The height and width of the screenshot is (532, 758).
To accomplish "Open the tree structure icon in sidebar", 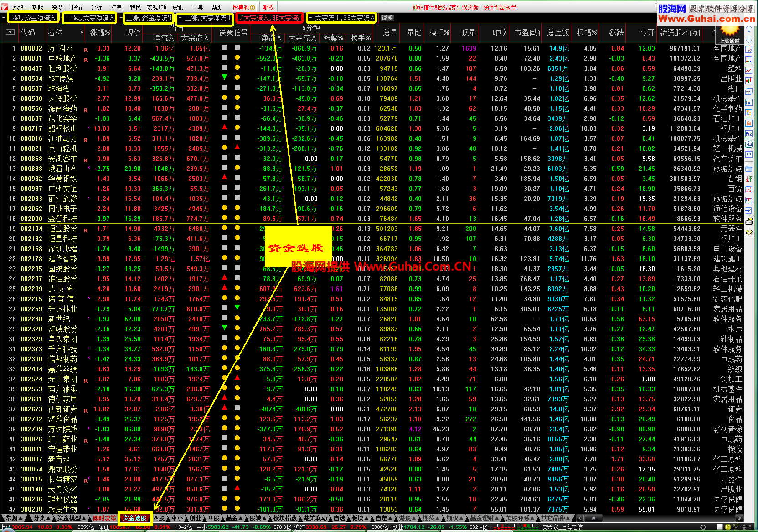I will pos(749,113).
